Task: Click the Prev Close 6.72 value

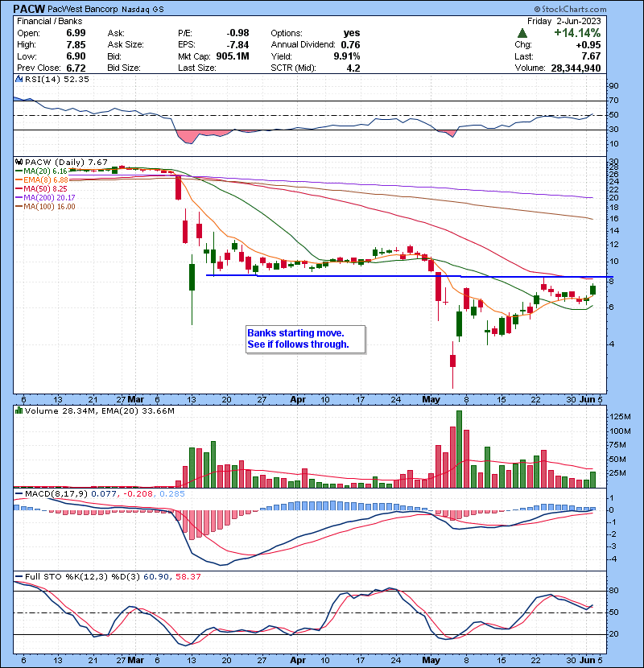Action: click(x=76, y=68)
